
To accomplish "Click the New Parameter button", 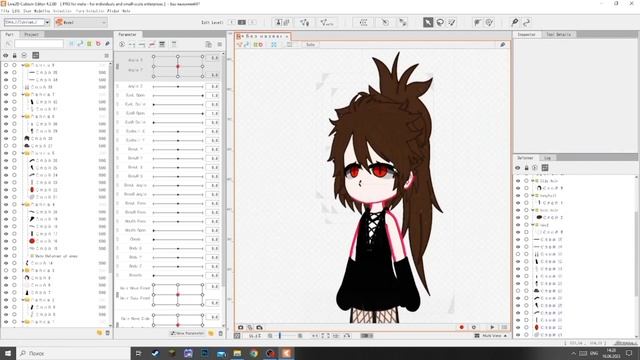I will coord(187,333).
